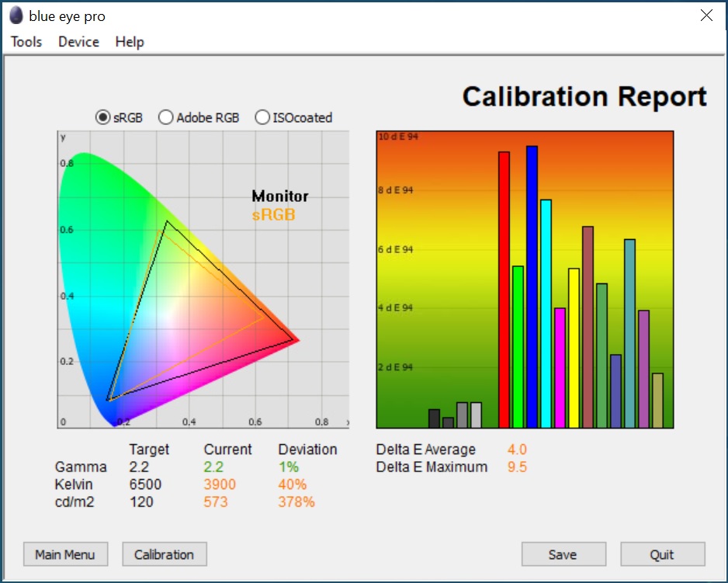This screenshot has height=583, width=728.
Task: Open the Device menu
Action: click(78, 42)
